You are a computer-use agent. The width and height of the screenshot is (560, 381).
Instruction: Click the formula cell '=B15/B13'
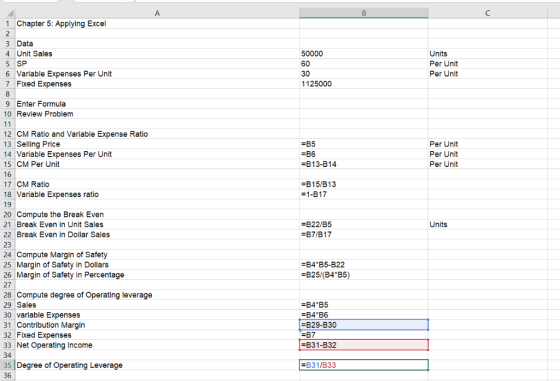364,184
